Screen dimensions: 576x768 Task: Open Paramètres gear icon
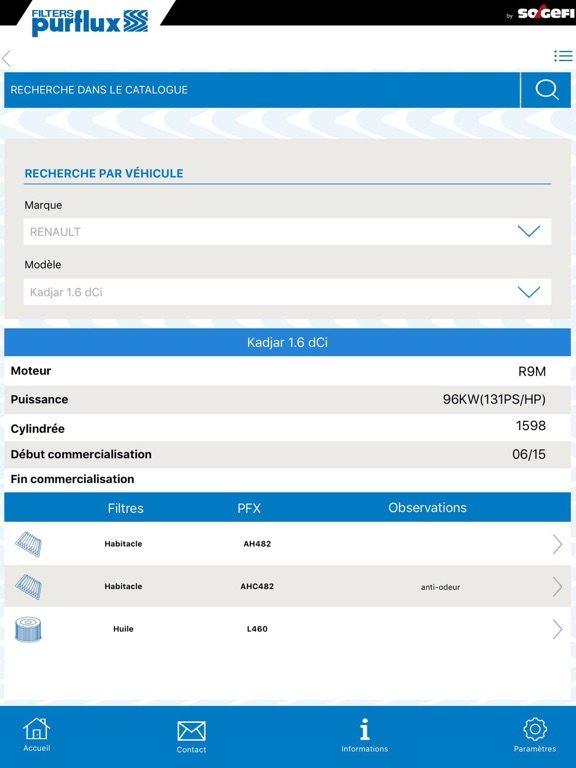pos(535,735)
